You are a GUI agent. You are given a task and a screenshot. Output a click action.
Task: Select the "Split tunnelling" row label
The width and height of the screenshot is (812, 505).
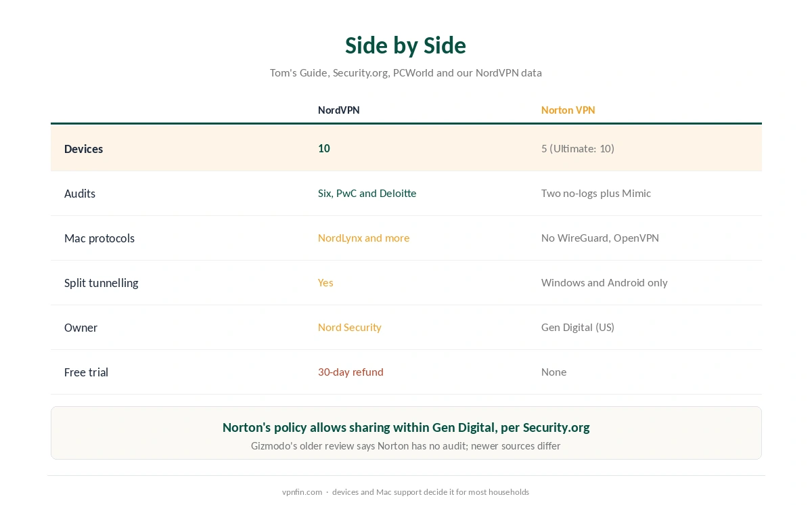101,283
